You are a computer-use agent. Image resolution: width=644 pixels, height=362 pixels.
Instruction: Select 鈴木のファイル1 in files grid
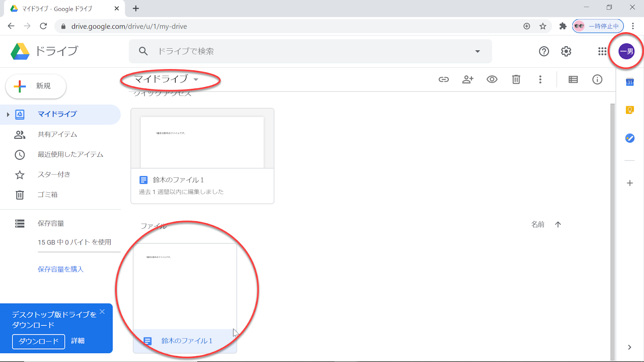click(x=185, y=298)
